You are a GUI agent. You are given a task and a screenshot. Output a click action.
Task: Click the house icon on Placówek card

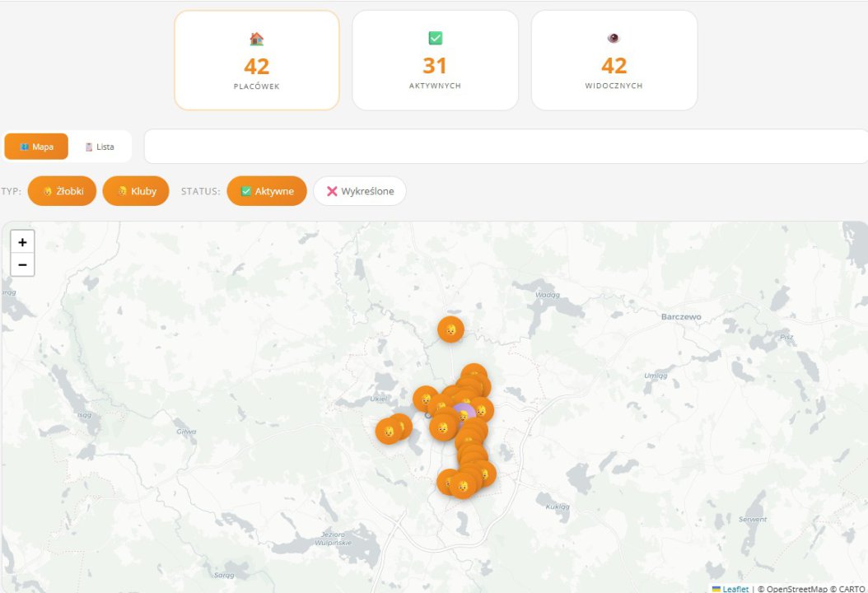point(256,39)
